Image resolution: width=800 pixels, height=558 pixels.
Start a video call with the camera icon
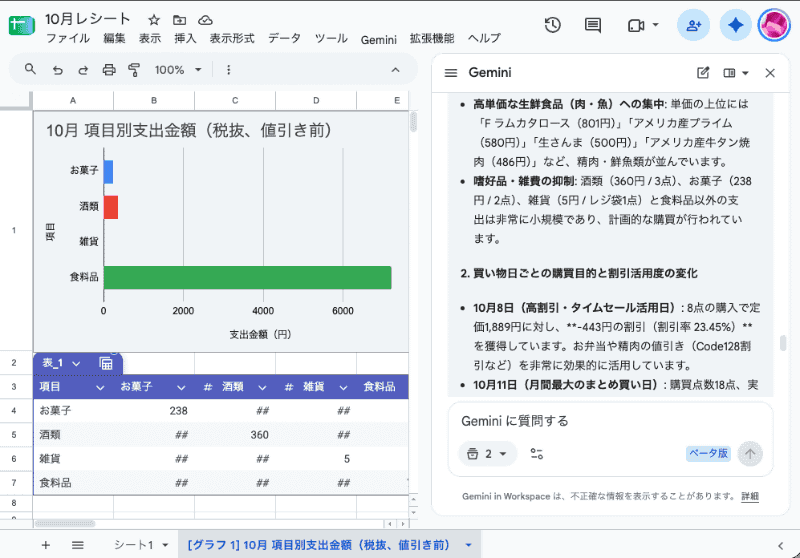(636, 26)
